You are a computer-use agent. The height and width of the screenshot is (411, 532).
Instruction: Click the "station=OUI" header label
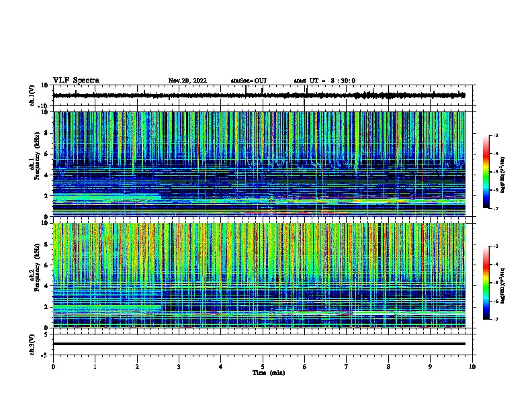coord(249,81)
